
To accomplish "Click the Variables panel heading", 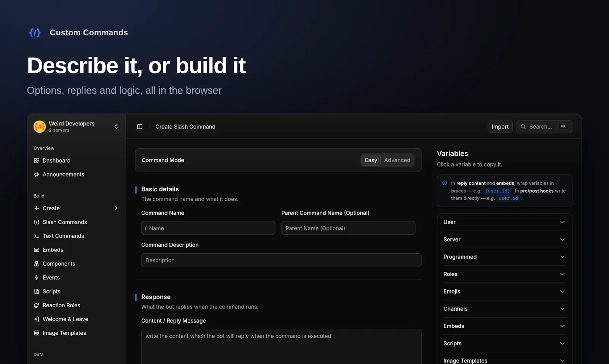I will click(x=453, y=154).
